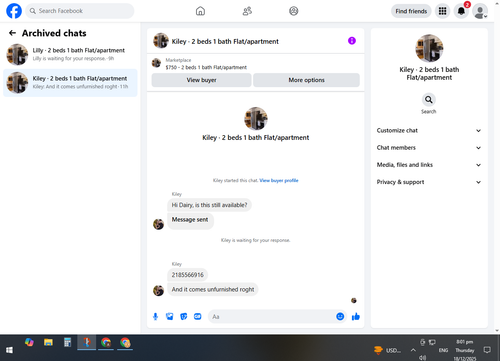Viewport: 500px width, 361px height.
Task: Click the Search Facebook input field
Action: (x=80, y=11)
